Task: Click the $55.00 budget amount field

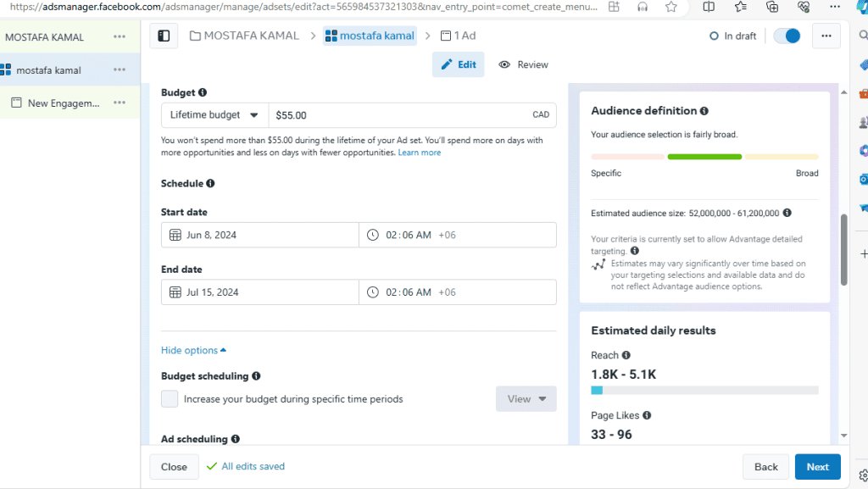Action: click(x=413, y=115)
